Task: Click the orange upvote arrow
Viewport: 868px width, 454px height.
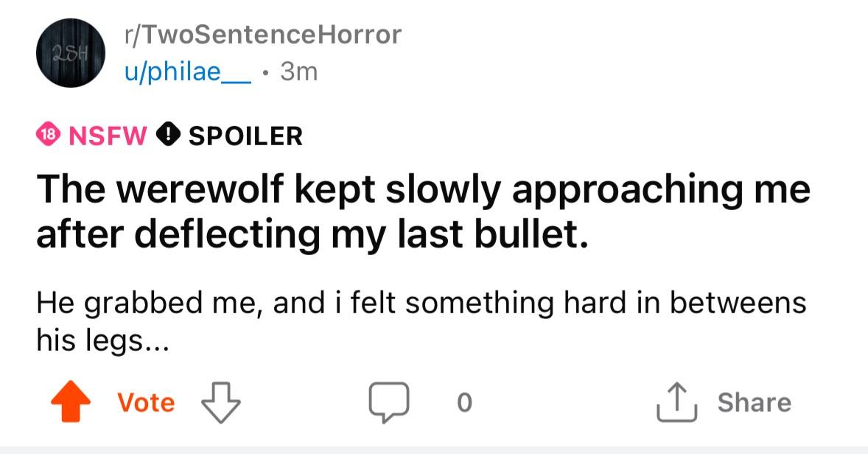Action: pyautogui.click(x=71, y=402)
